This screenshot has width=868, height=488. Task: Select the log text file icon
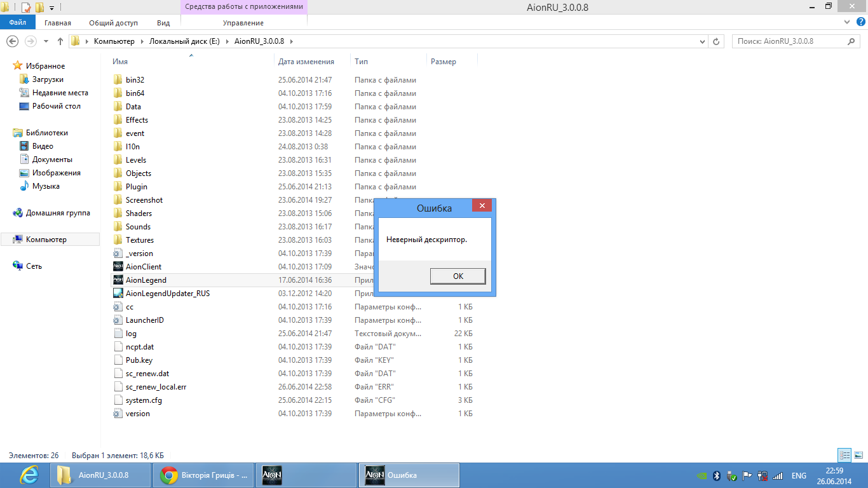pos(118,334)
